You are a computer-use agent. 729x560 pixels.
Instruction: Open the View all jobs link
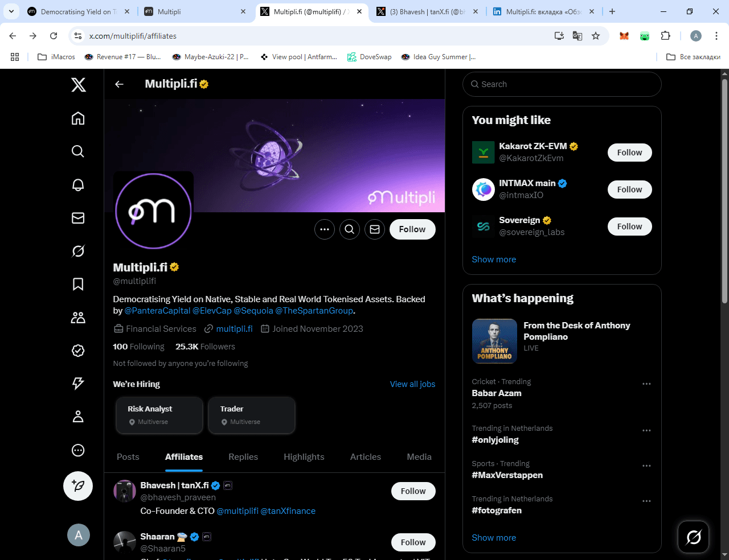[412, 384]
